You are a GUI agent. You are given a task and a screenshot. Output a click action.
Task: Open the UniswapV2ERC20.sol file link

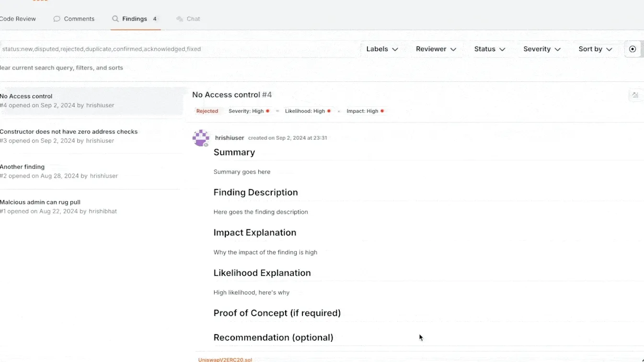click(x=225, y=360)
